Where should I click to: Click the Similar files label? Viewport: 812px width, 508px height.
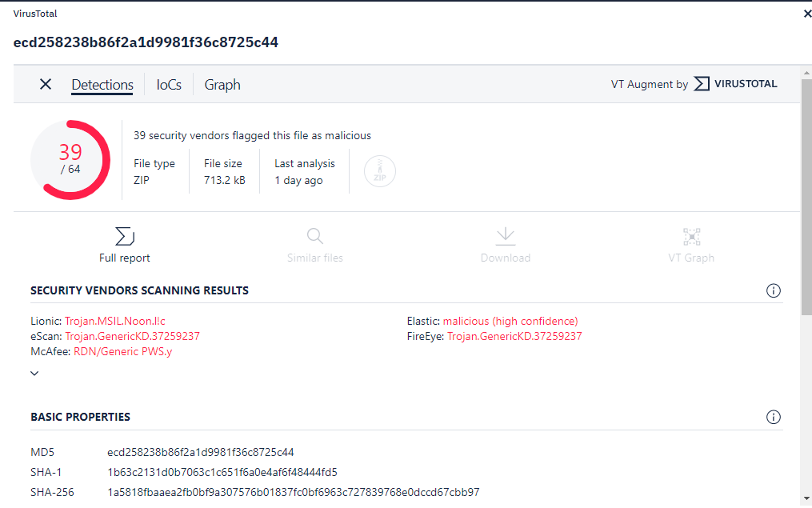pyautogui.click(x=315, y=258)
